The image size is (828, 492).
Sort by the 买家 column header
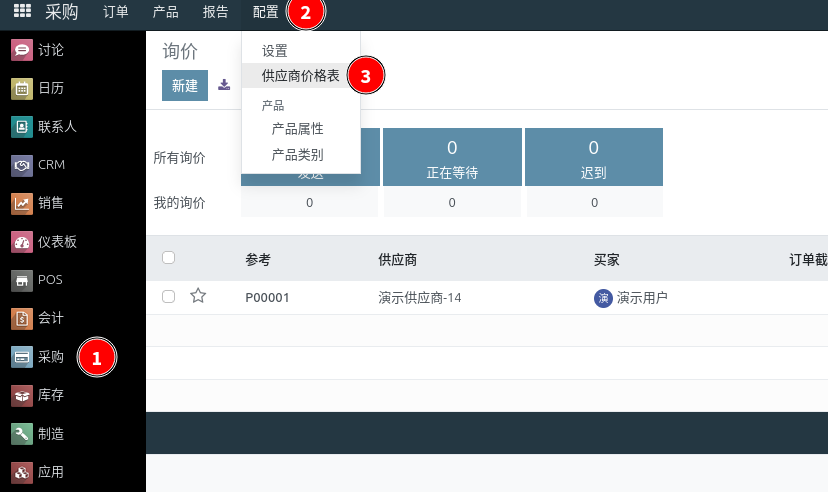pos(606,260)
